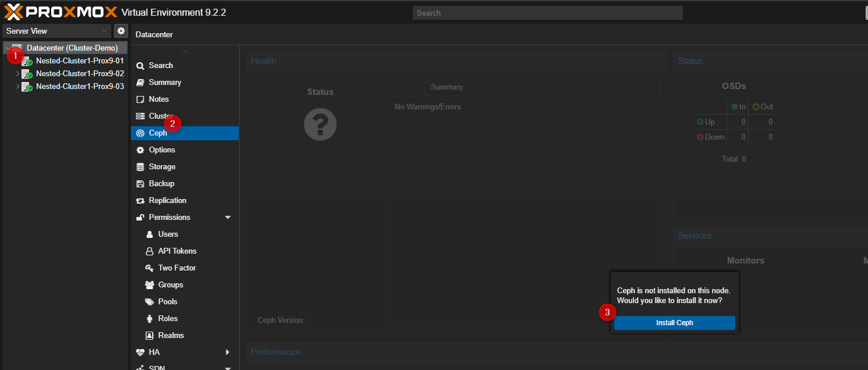Image resolution: width=868 pixels, height=370 pixels.
Task: Click the Install Ceph button
Action: (x=675, y=323)
